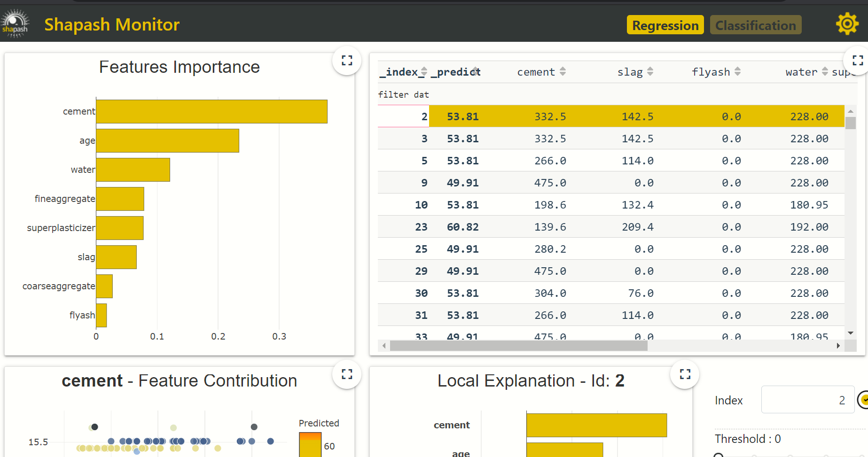Select table row with index 31

coord(611,315)
